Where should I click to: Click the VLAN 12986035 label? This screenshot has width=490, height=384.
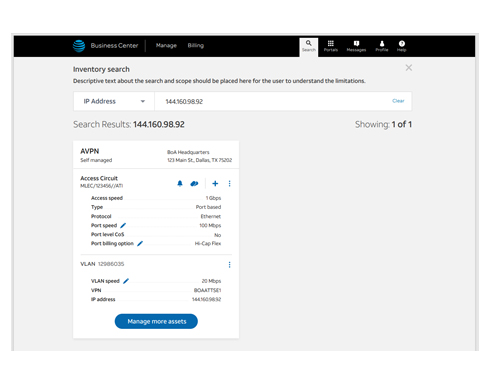point(102,264)
